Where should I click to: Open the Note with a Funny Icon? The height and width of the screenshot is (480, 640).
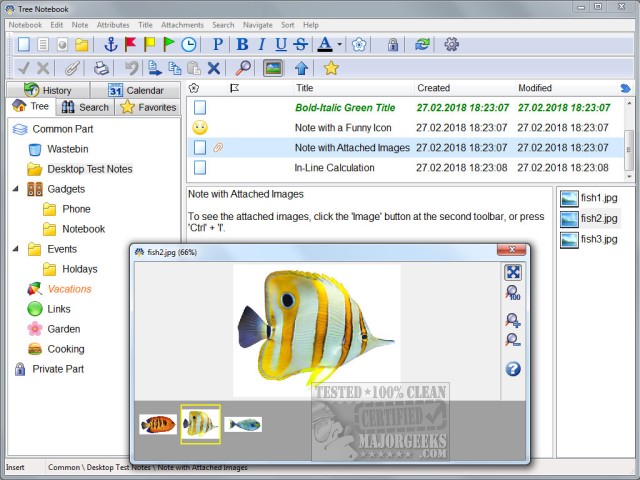pyautogui.click(x=342, y=128)
